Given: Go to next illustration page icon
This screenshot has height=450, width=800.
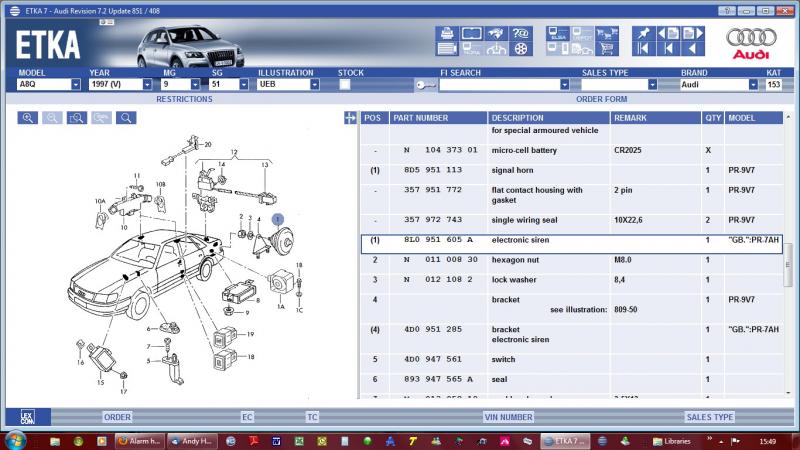Looking at the screenshot, I should [693, 34].
